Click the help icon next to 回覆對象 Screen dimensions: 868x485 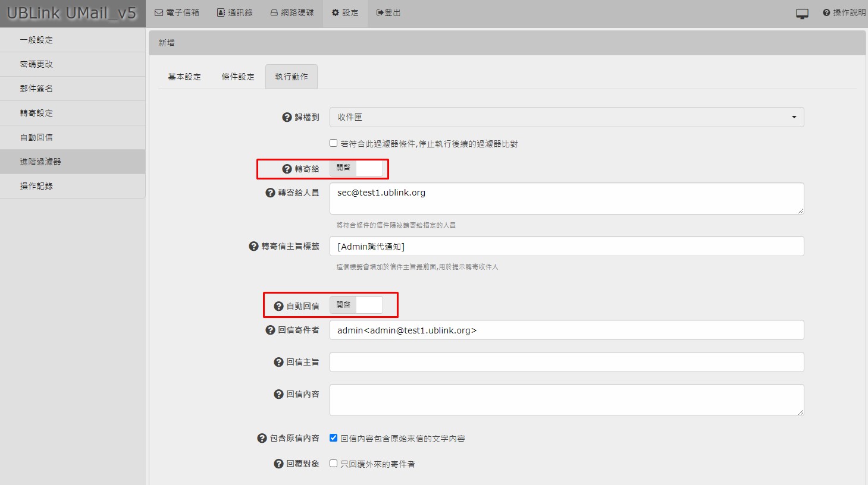coord(278,464)
